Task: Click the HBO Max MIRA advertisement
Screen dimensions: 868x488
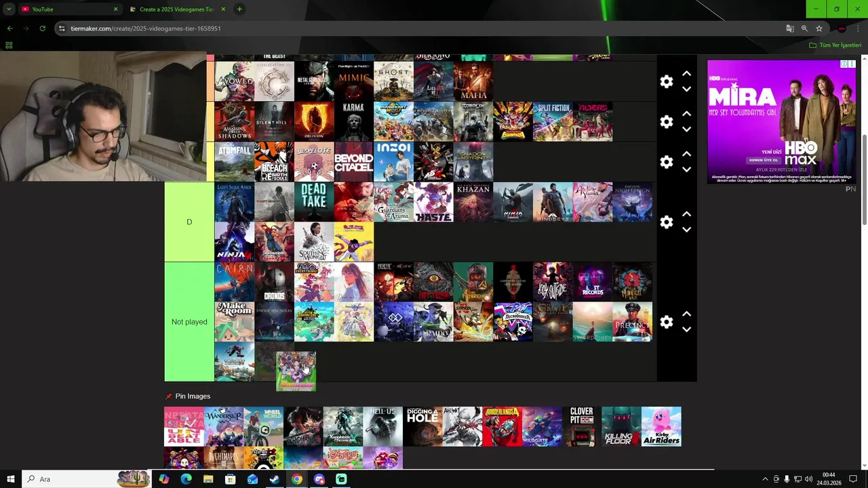Action: 781,121
